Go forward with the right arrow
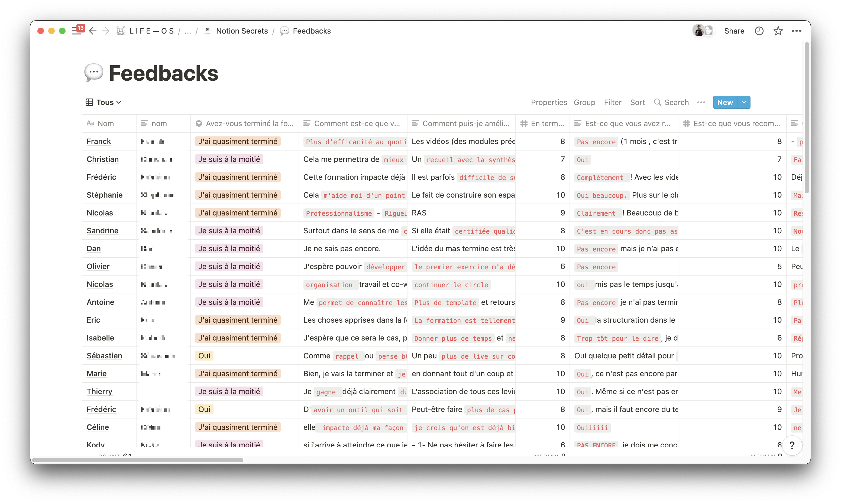This screenshot has height=504, width=841. click(x=106, y=31)
